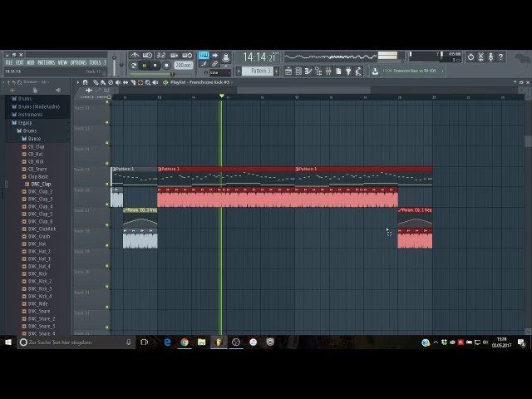The height and width of the screenshot is (399, 532).
Task: Click the question mark help icon
Action: point(500,57)
